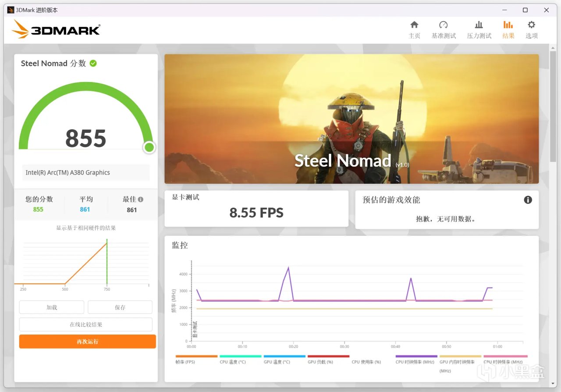The height and width of the screenshot is (392, 561).
Task: Open 选项 settings gear icon
Action: [532, 25]
